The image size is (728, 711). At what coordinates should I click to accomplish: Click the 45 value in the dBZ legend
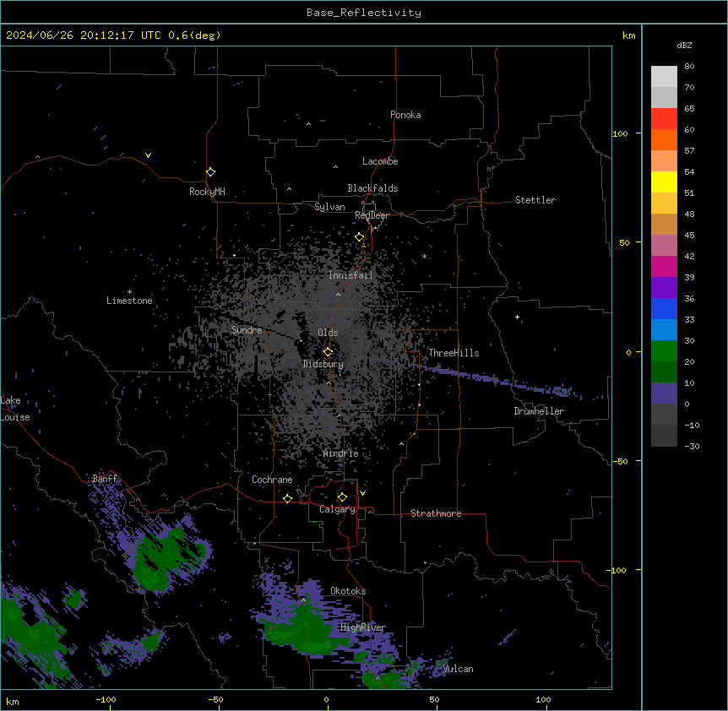[x=689, y=236]
